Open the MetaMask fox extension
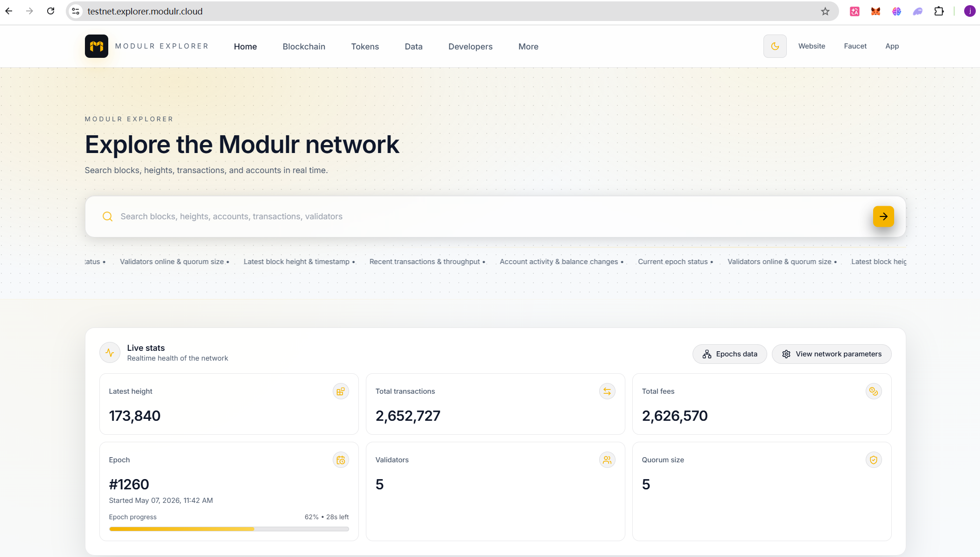Viewport: 980px width, 557px height. 875,11
